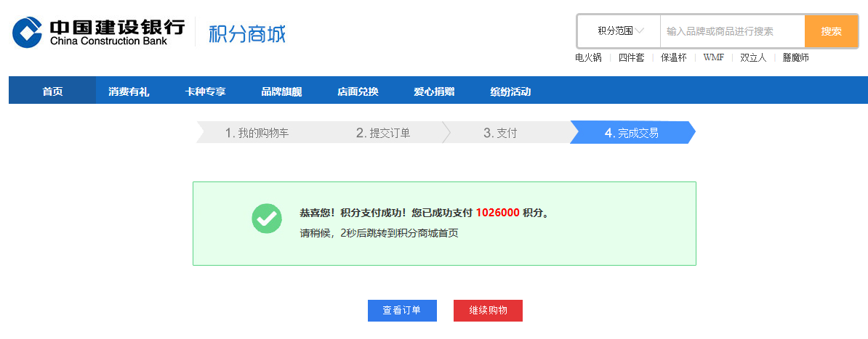The height and width of the screenshot is (339, 868).
Task: Open the 卡种专享 menu item
Action: click(206, 91)
